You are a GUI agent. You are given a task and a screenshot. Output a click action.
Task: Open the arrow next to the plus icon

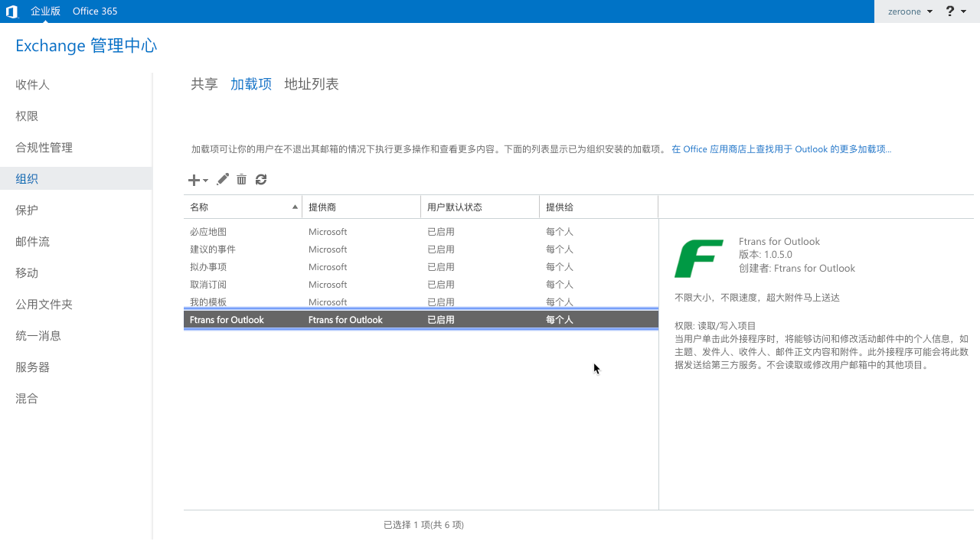[x=204, y=181]
